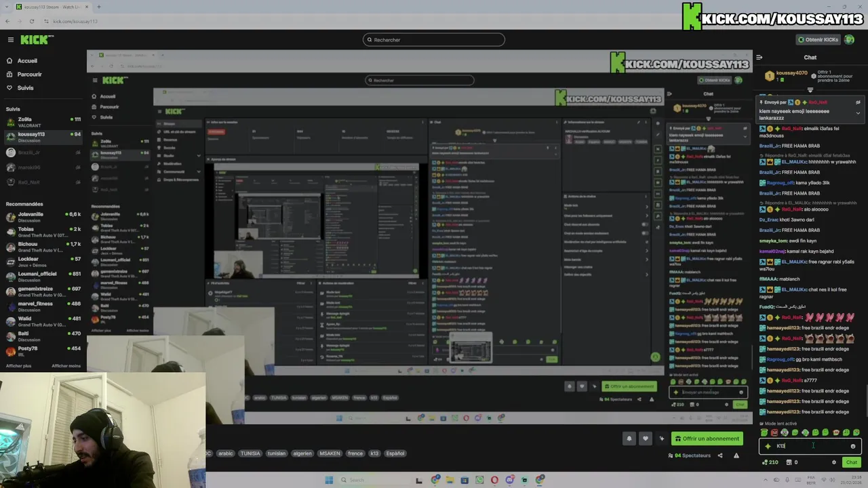Select the arabic tag

tap(225, 453)
